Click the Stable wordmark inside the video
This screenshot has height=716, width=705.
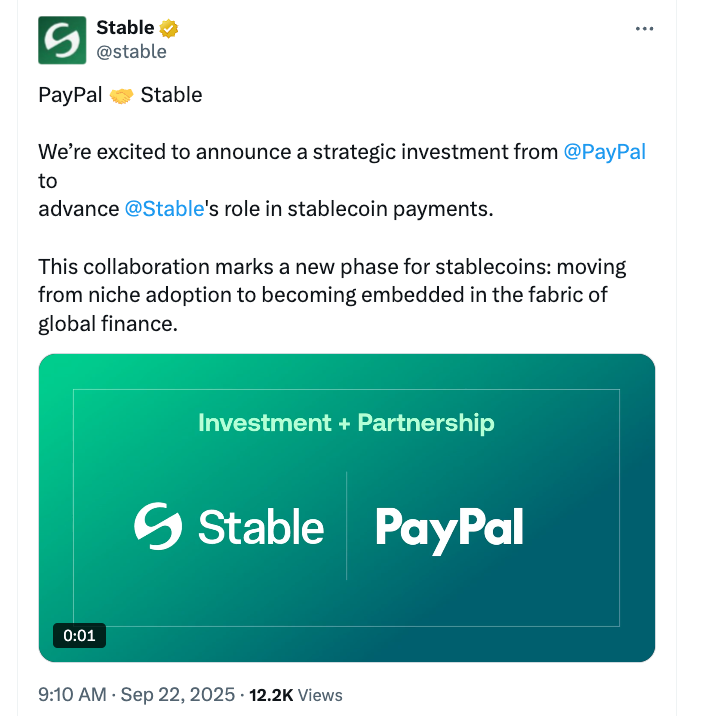click(x=261, y=527)
